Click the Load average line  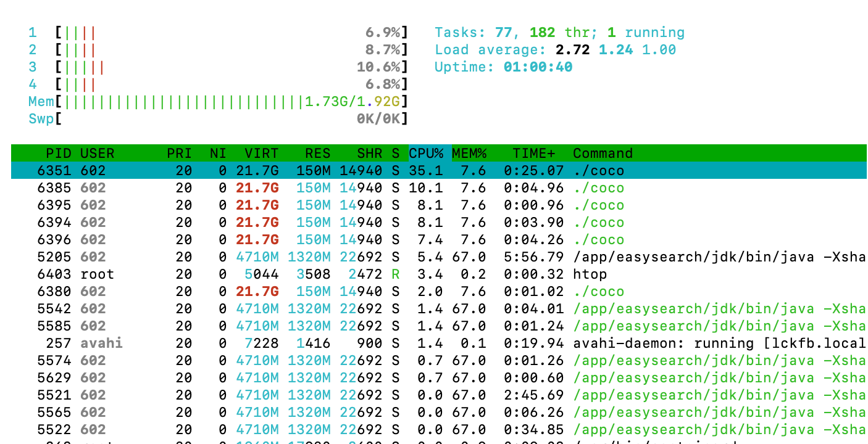pyautogui.click(x=555, y=49)
